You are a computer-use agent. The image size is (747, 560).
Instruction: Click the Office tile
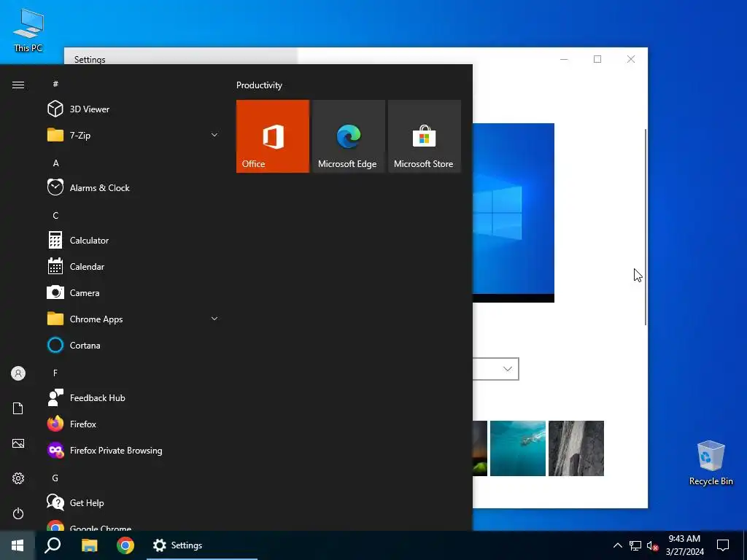tap(273, 136)
